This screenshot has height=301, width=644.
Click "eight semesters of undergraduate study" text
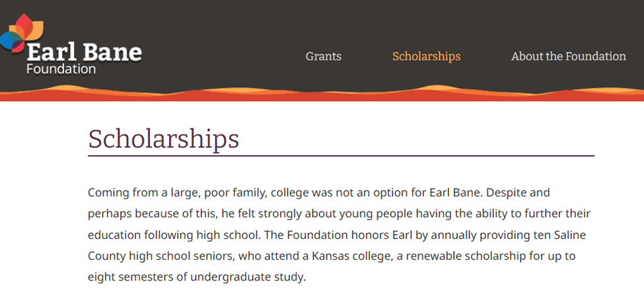click(196, 278)
